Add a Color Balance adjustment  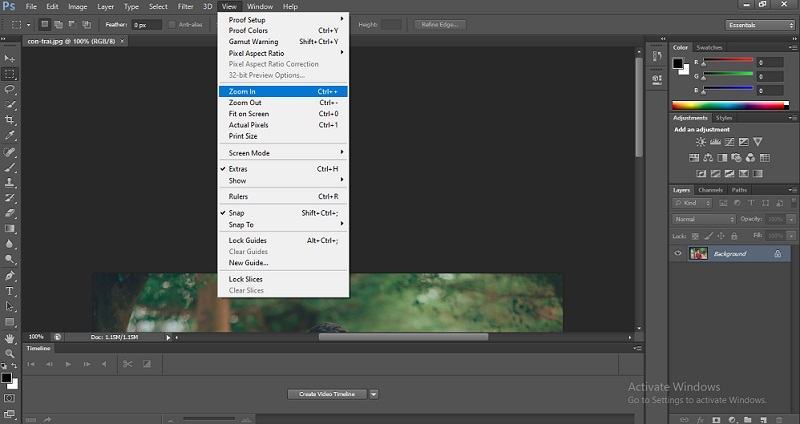(708, 158)
